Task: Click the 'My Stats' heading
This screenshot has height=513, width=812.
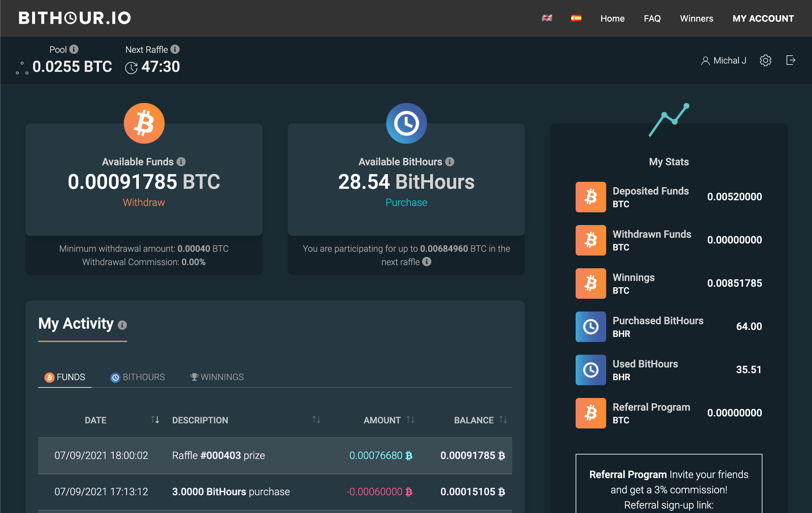Action: [669, 162]
